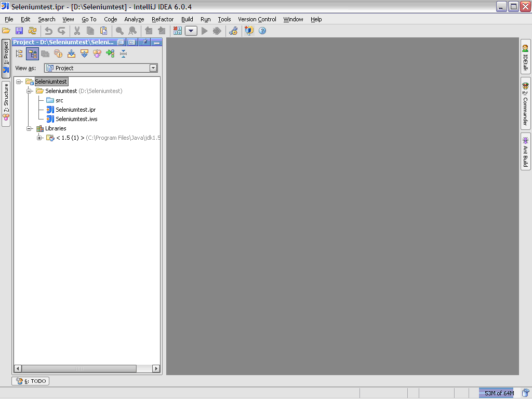Image resolution: width=532 pixels, height=399 pixels.
Task: Open the Go To menu
Action: (89, 19)
